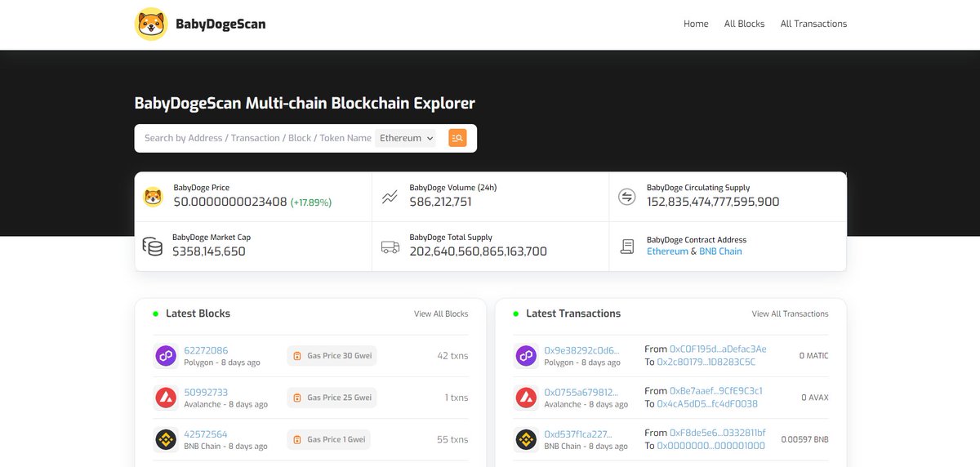980x467 pixels.
Task: Click circulating supply 152,835,474,777,595,900
Action: click(713, 202)
